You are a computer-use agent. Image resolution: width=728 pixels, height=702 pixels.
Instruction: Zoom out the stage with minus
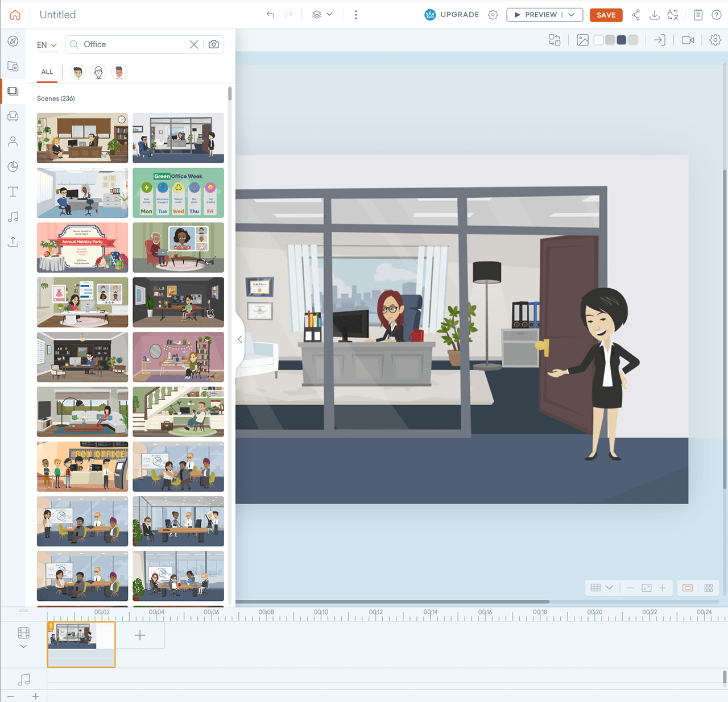[631, 588]
